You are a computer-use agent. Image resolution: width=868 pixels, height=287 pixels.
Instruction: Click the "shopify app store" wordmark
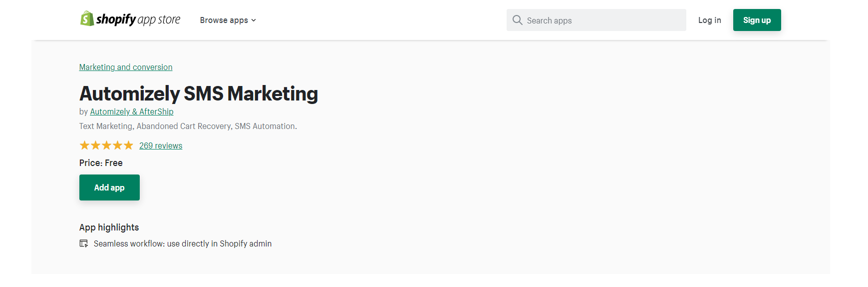point(138,19)
